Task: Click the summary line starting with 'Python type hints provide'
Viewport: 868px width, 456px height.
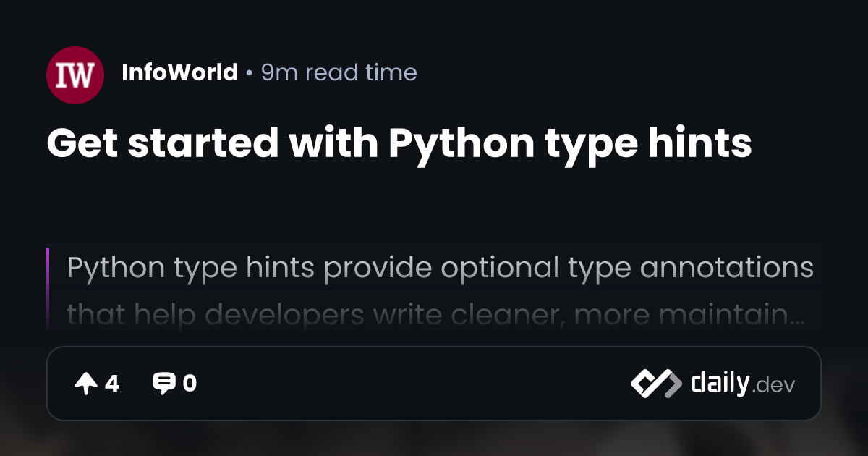Action: tap(440, 268)
